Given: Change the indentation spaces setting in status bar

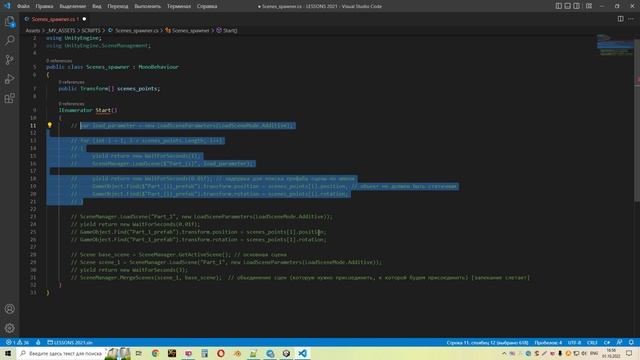Looking at the screenshot, I should pos(548,342).
